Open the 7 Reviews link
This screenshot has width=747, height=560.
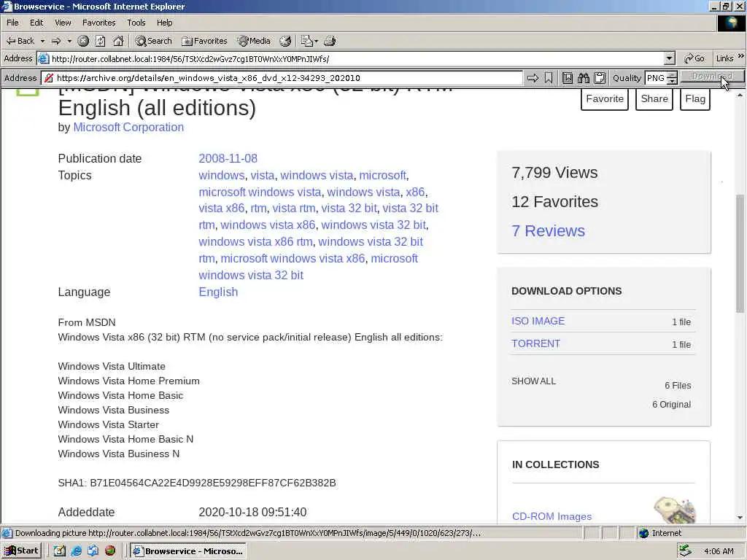click(548, 231)
